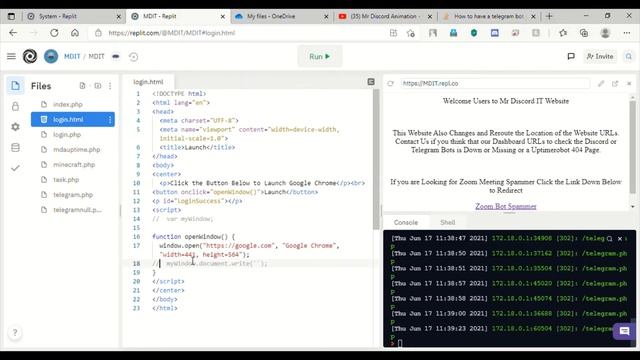Select login.html in the file list

click(x=73, y=120)
